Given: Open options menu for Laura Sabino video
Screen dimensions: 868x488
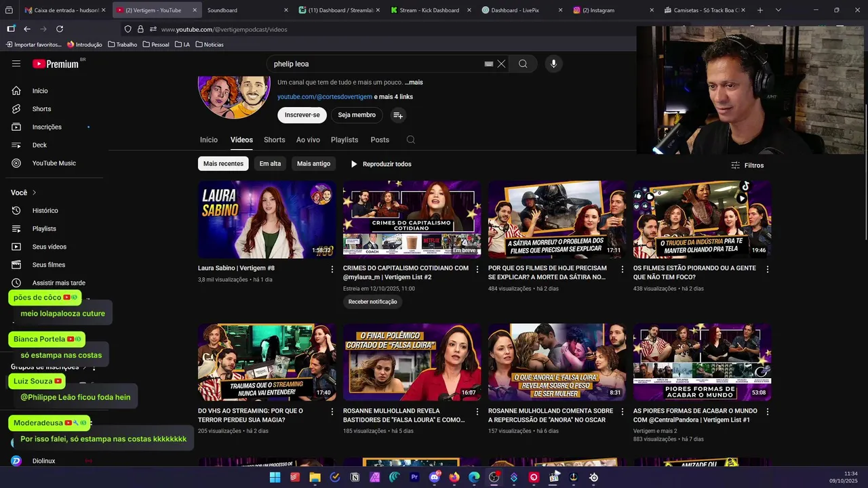Looking at the screenshot, I should [332, 269].
